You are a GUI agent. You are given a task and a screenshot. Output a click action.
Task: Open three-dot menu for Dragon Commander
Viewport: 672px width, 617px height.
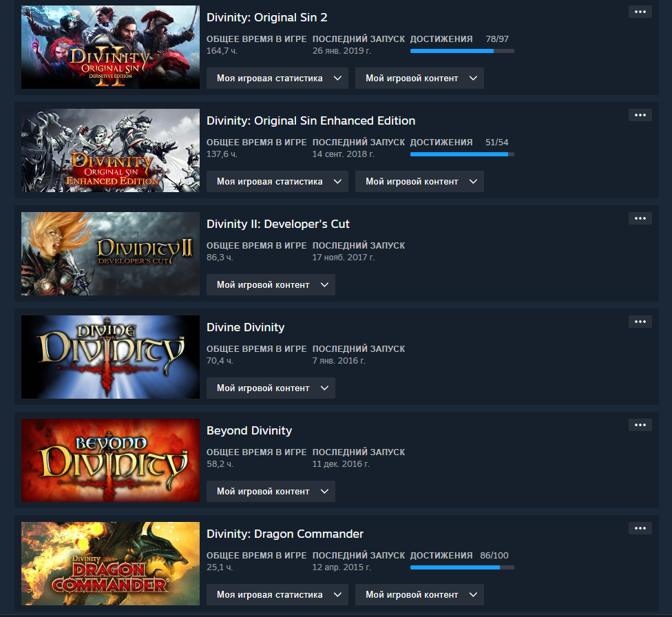640,528
